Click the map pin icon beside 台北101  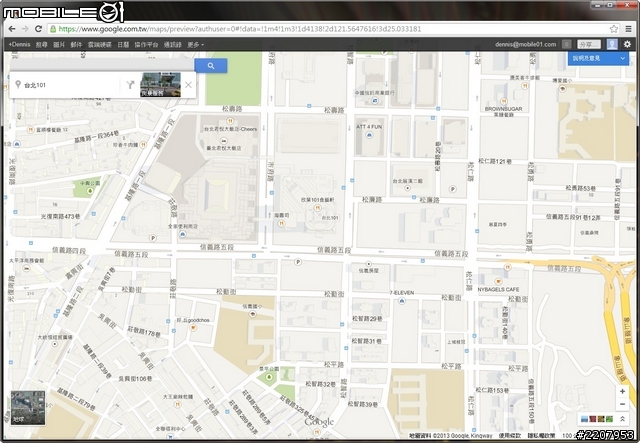tap(18, 85)
